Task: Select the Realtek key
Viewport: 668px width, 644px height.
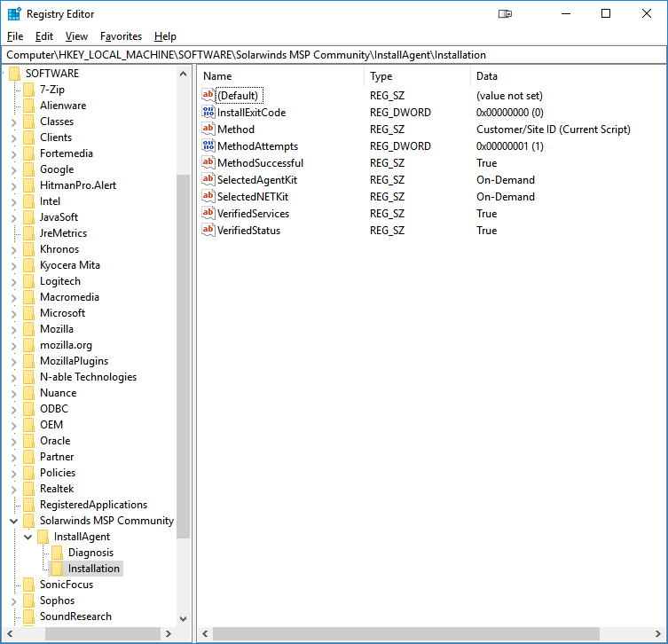Action: pyautogui.click(x=57, y=489)
